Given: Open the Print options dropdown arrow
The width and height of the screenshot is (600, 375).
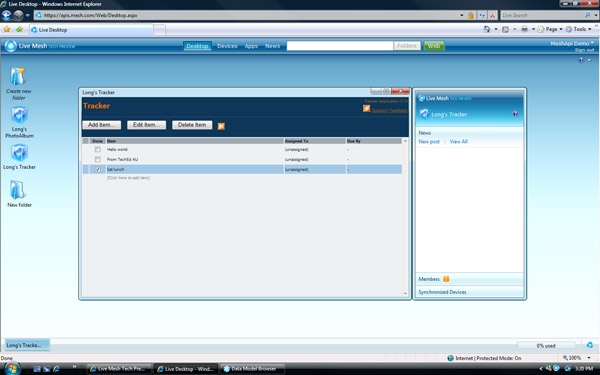Looking at the screenshot, I should pyautogui.click(x=533, y=29).
